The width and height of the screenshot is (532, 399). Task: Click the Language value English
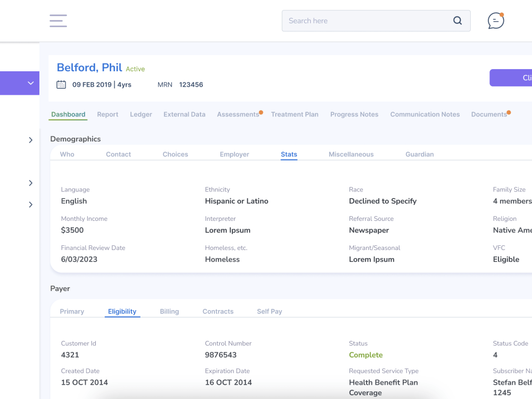coord(74,201)
